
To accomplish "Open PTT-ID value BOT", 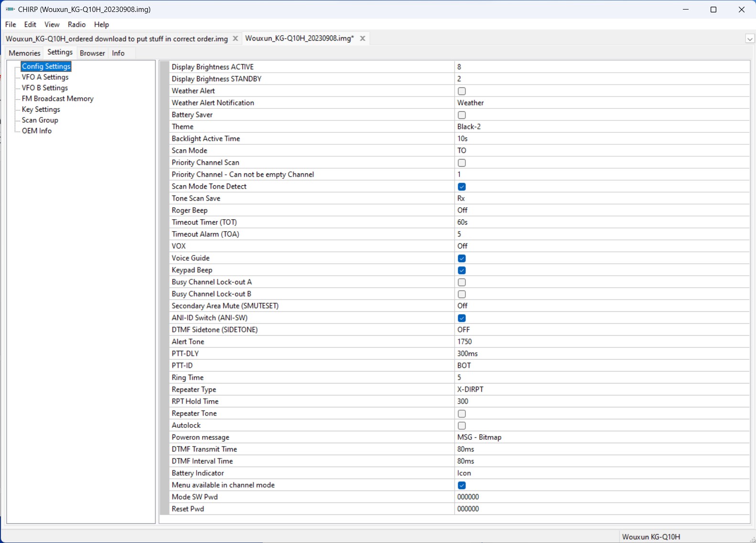I will pyautogui.click(x=602, y=365).
